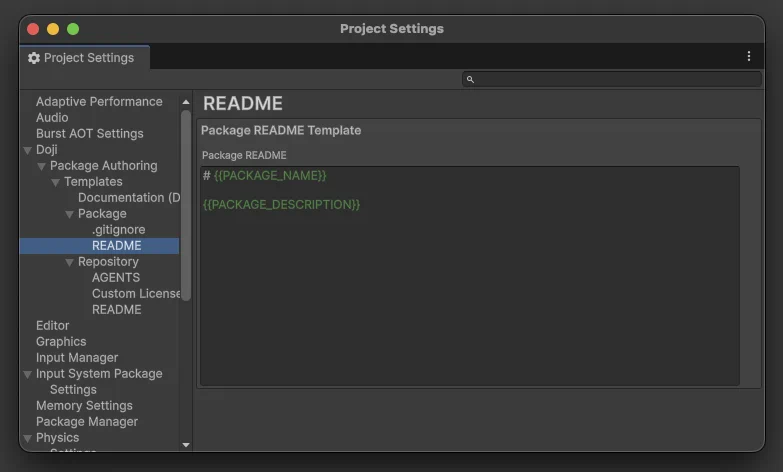Click the Package README field label
The width and height of the screenshot is (783, 472).
tap(244, 155)
